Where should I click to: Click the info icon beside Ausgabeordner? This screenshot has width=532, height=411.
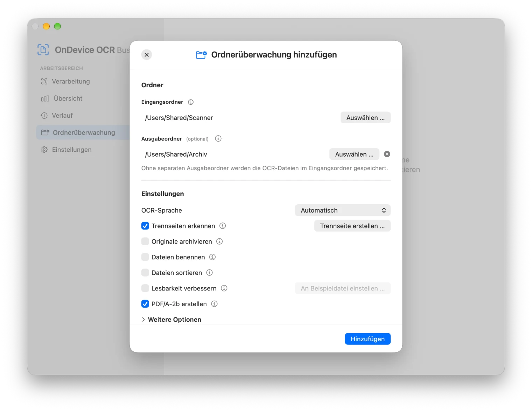point(218,138)
